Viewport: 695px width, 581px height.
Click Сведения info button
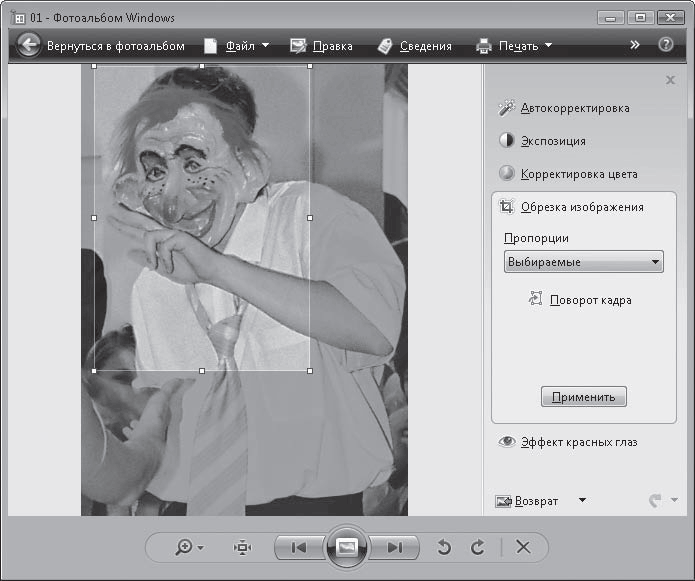pyautogui.click(x=415, y=45)
